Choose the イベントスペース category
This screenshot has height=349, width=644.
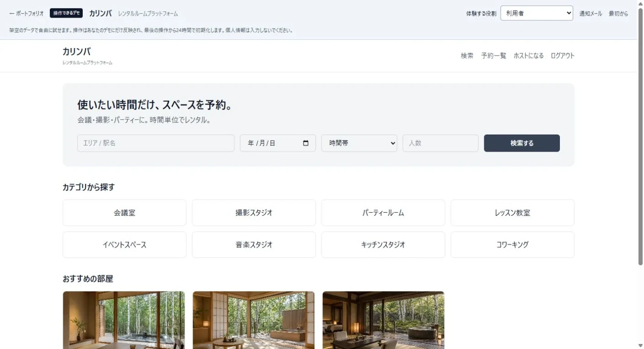[124, 245]
